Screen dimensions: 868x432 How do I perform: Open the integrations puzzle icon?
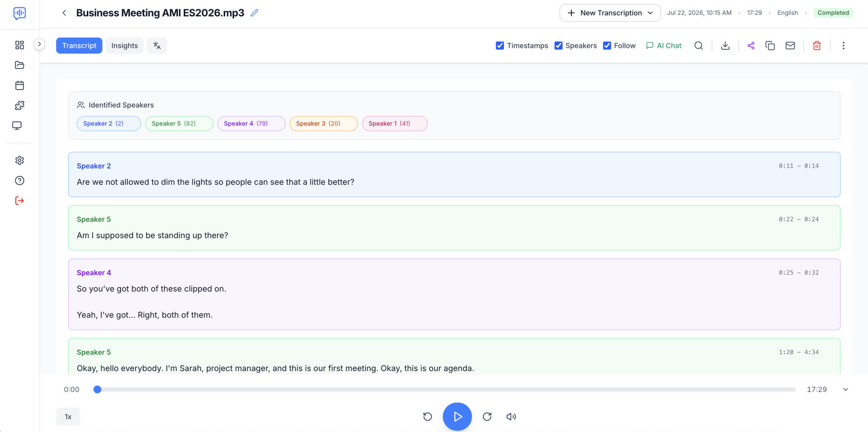click(x=19, y=106)
